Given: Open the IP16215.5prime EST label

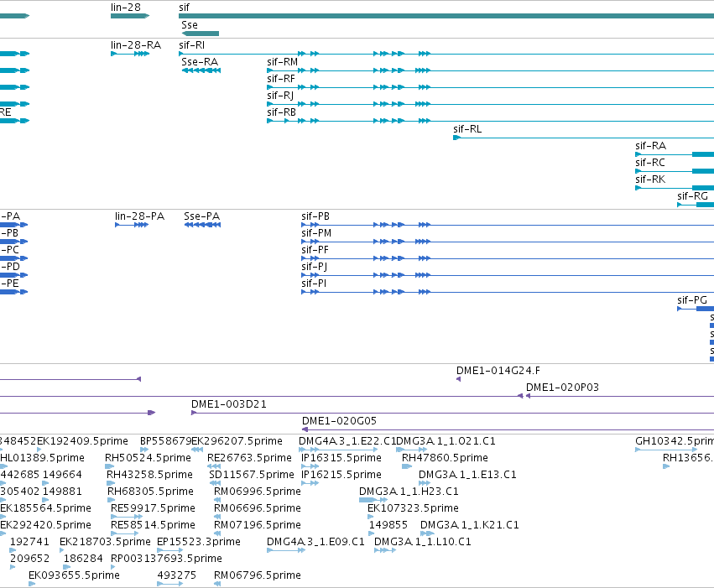Looking at the screenshot, I should tap(341, 475).
